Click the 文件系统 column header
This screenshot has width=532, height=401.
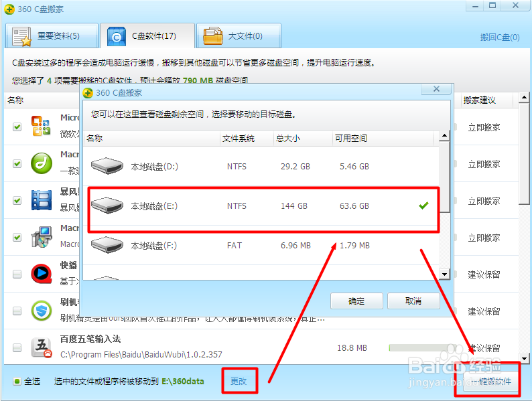point(247,139)
